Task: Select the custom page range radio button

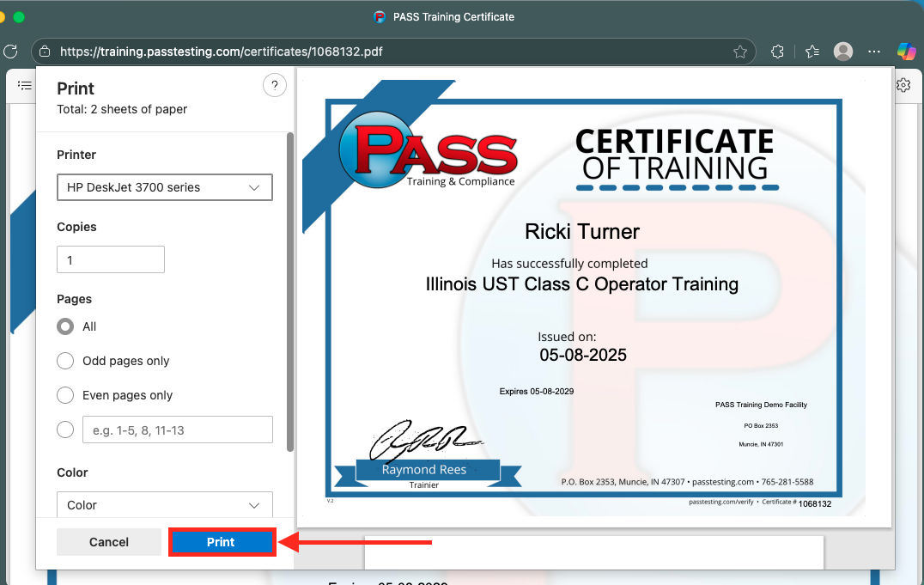Action: 65,430
